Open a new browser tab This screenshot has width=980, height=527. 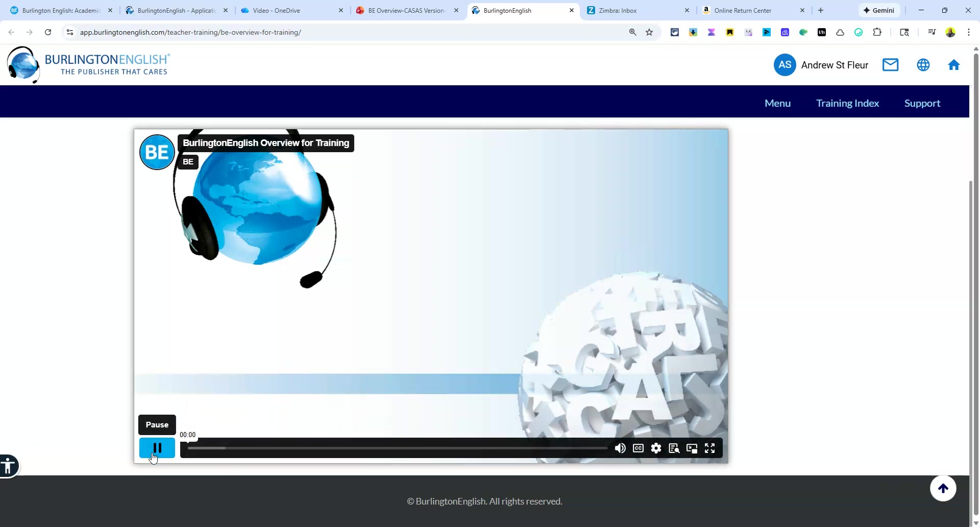tap(821, 10)
